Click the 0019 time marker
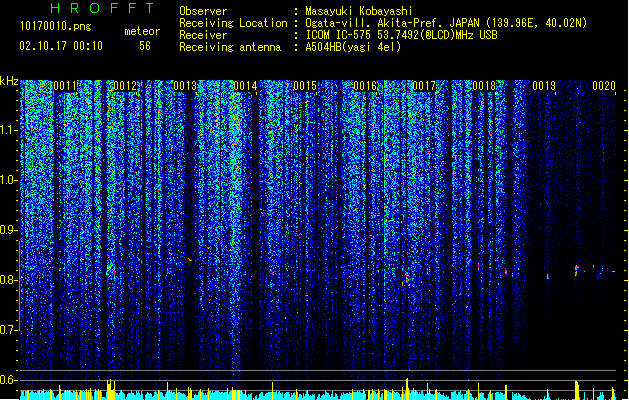629x400 pixels. coord(544,86)
